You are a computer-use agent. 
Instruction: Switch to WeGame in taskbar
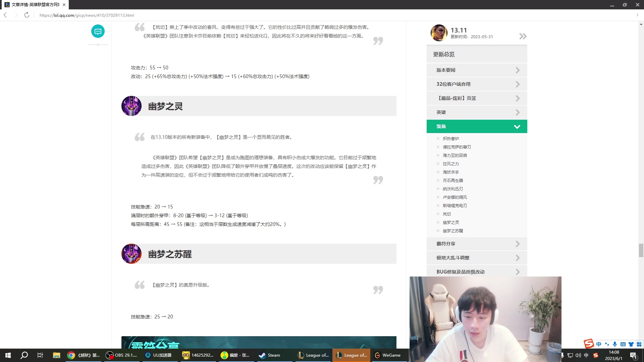point(389,355)
